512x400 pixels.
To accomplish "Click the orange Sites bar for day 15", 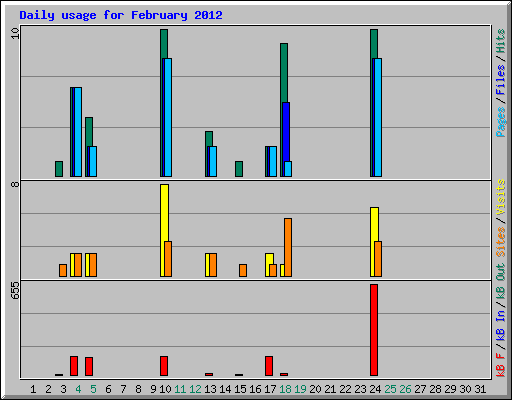I will point(243,270).
